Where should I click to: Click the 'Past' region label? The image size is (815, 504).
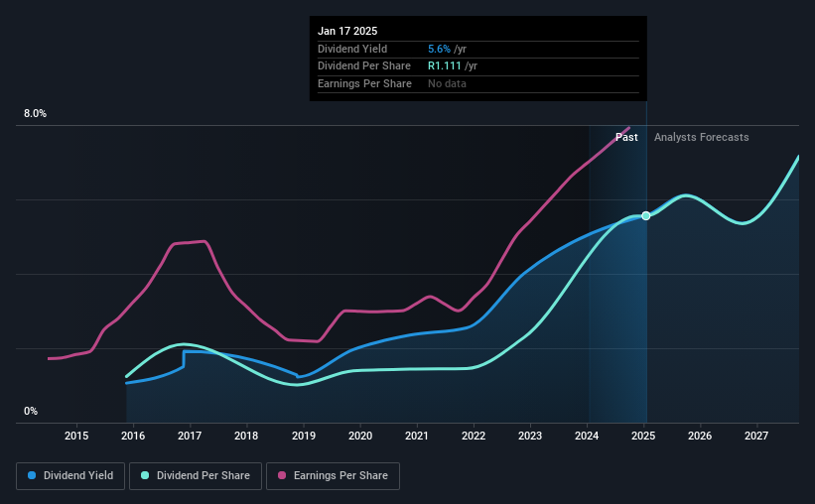pyautogui.click(x=626, y=137)
